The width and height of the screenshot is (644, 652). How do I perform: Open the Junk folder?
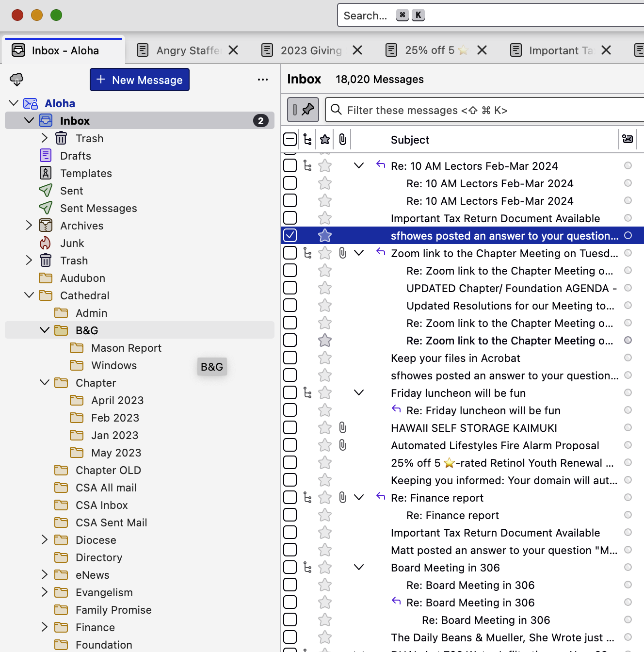click(72, 243)
